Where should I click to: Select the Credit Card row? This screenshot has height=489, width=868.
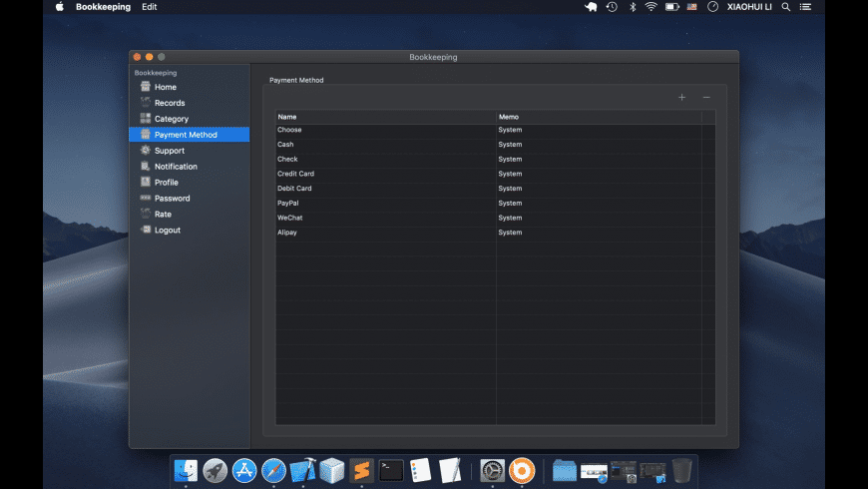coord(496,174)
